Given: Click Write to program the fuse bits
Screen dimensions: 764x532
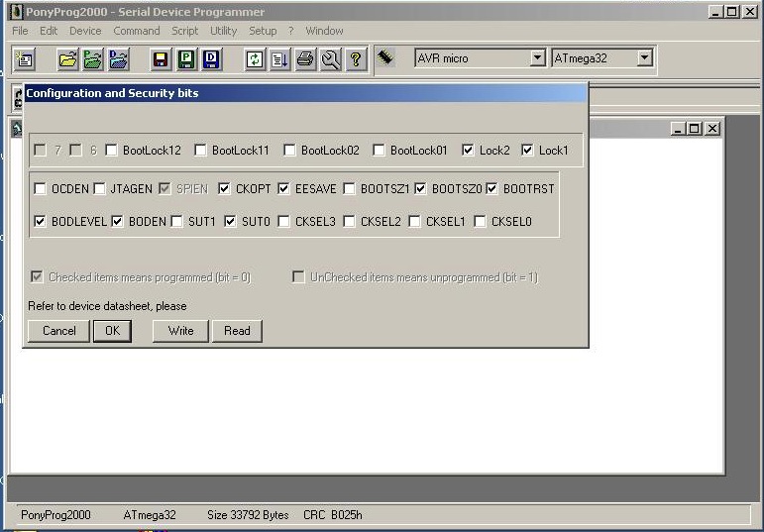Looking at the screenshot, I should point(180,331).
